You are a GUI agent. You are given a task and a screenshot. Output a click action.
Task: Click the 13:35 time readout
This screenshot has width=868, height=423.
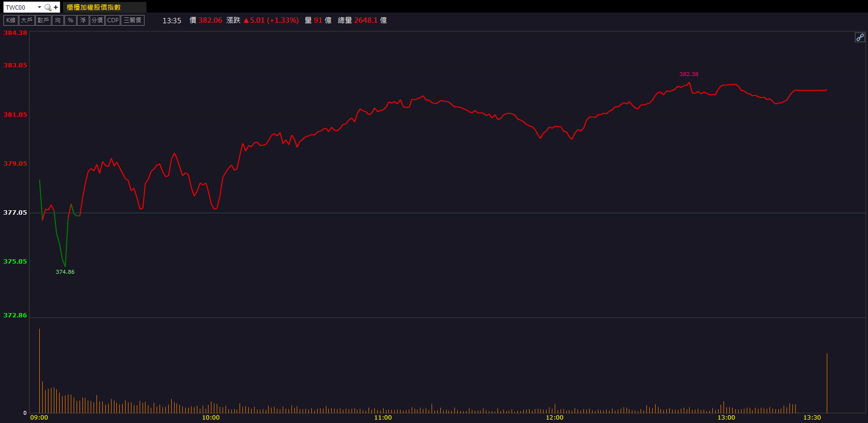tap(172, 20)
